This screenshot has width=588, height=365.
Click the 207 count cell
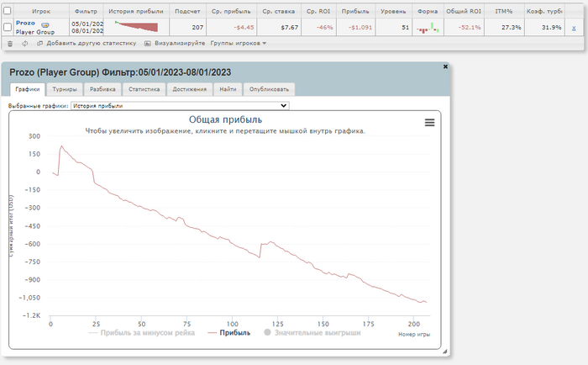pyautogui.click(x=187, y=28)
